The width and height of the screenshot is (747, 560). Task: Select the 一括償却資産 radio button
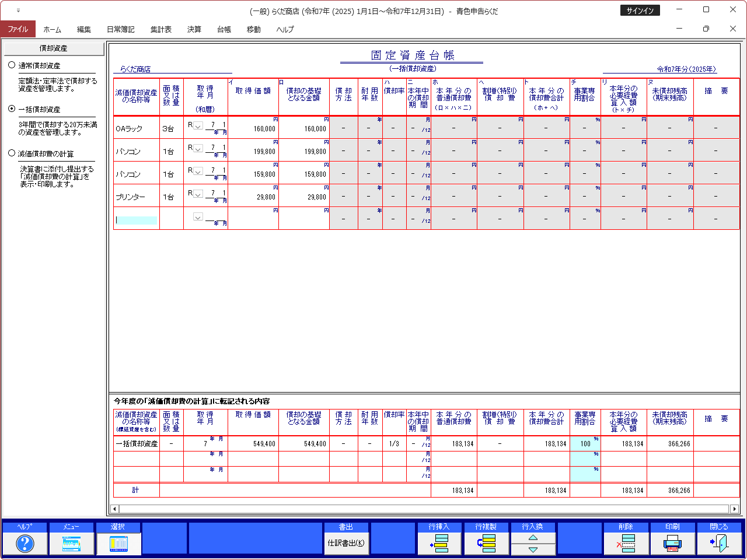(12, 109)
